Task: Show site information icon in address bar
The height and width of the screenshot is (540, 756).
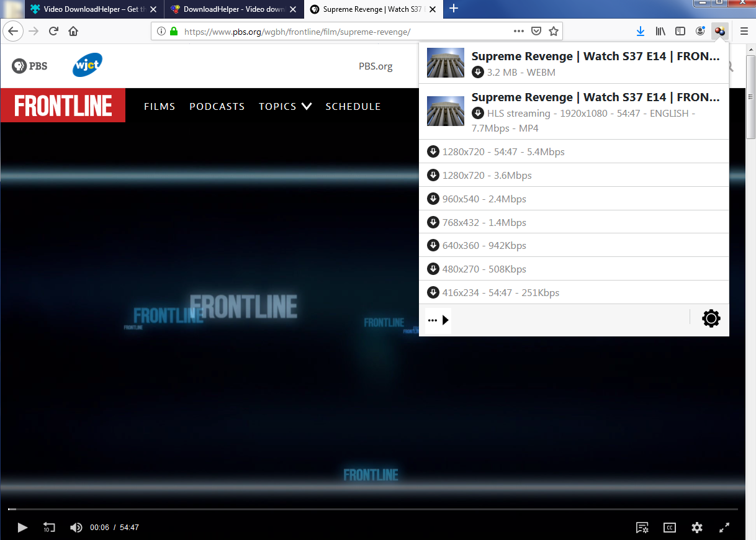Action: click(x=161, y=31)
